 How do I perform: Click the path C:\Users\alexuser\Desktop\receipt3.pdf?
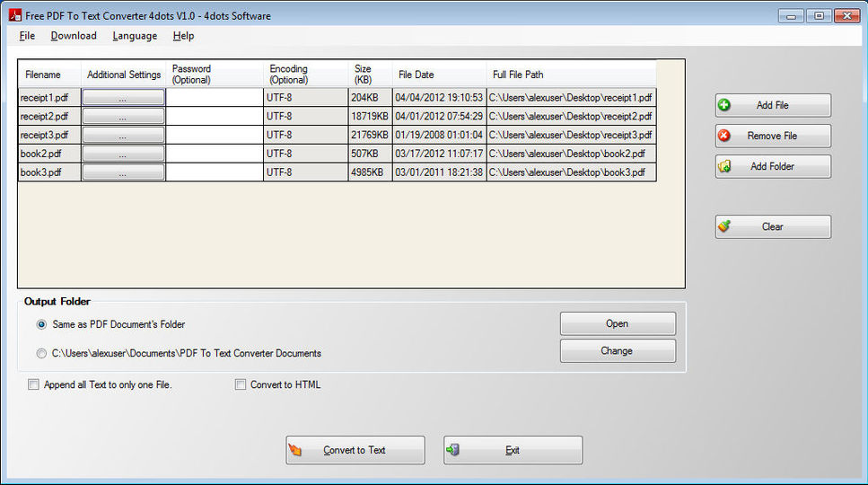(571, 135)
